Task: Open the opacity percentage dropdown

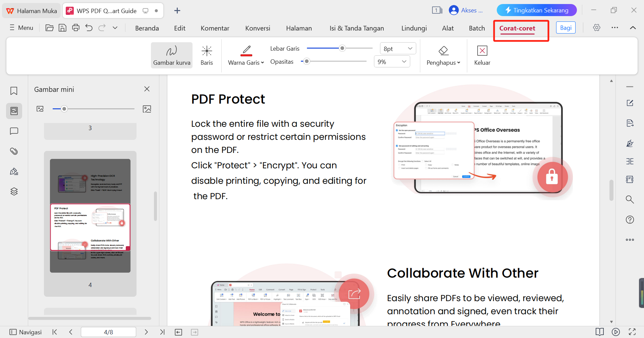Action: 391,61
